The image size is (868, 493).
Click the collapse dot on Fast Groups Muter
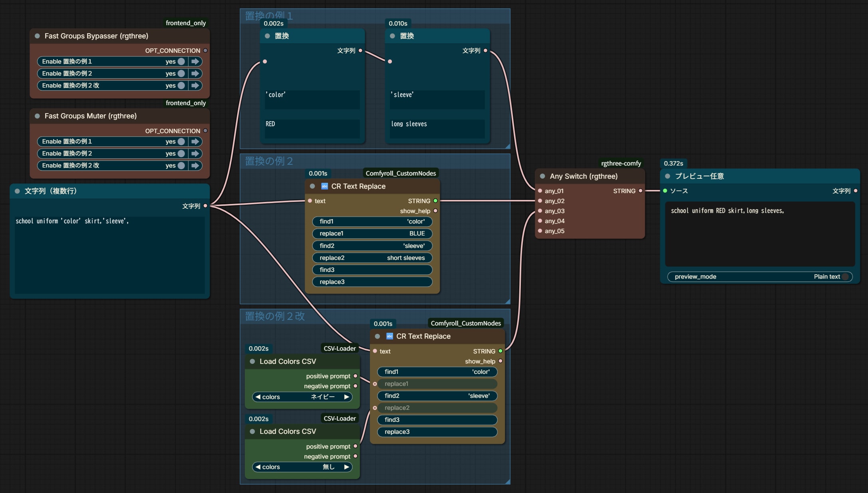pos(37,116)
